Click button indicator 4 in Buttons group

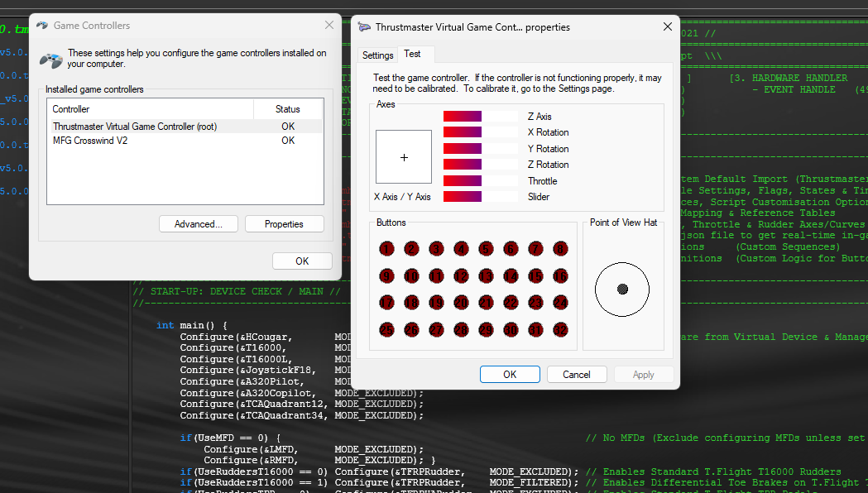[x=461, y=249]
